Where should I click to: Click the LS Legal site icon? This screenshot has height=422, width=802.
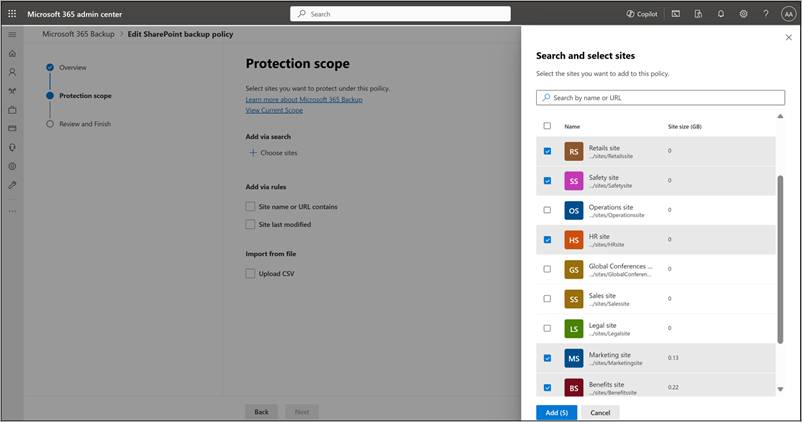click(573, 329)
